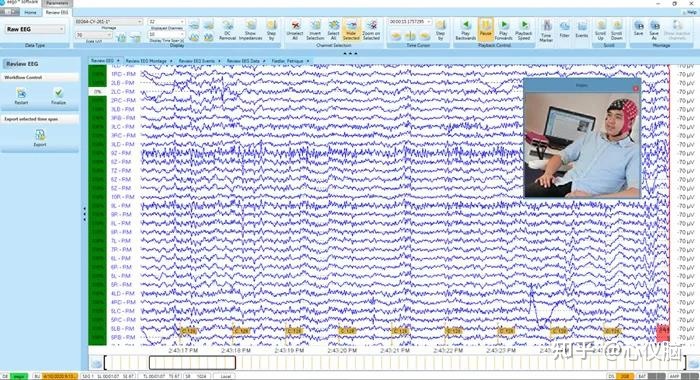Image resolution: width=700 pixels, height=380 pixels.
Task: Open the Raw EEG data type dropdown
Action: click(35, 29)
